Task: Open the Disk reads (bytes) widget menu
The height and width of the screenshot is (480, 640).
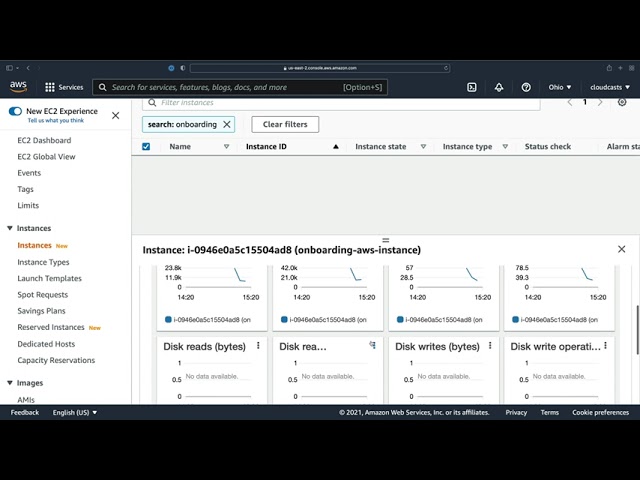Action: pyautogui.click(x=258, y=346)
